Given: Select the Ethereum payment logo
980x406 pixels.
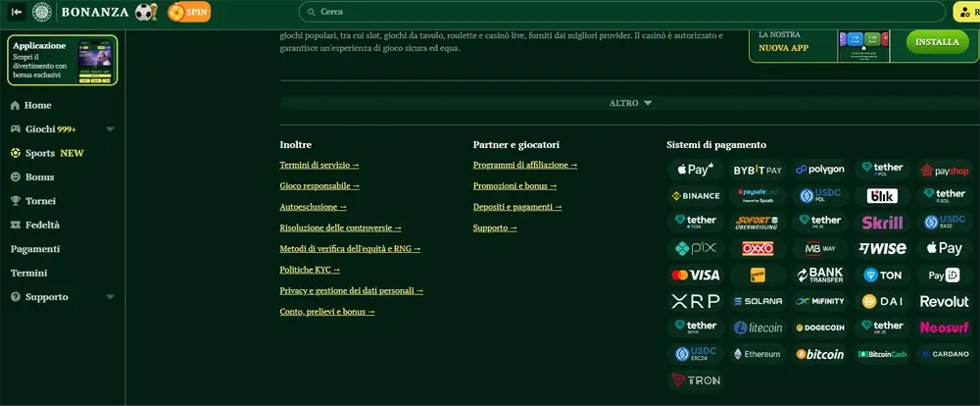Looking at the screenshot, I should coord(758,354).
